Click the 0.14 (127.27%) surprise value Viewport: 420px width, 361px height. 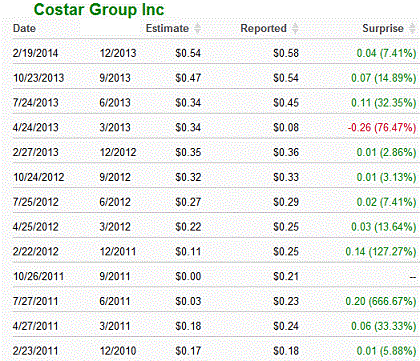point(381,252)
